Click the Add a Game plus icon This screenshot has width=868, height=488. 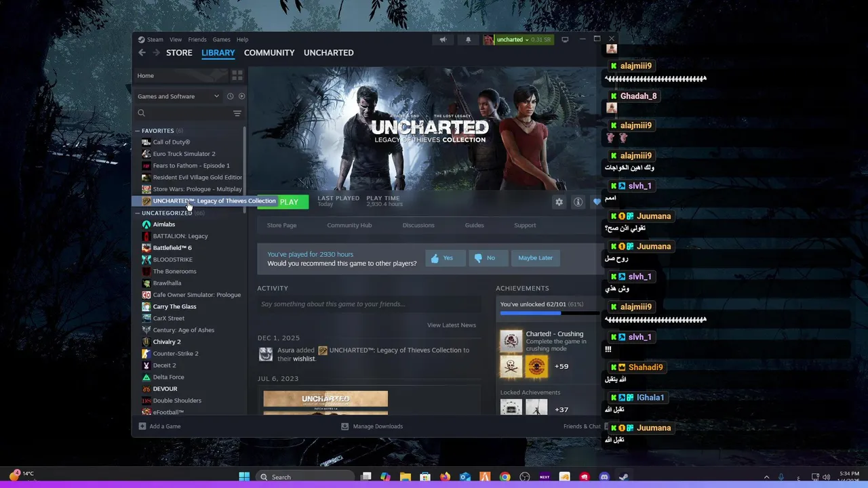pyautogui.click(x=142, y=426)
